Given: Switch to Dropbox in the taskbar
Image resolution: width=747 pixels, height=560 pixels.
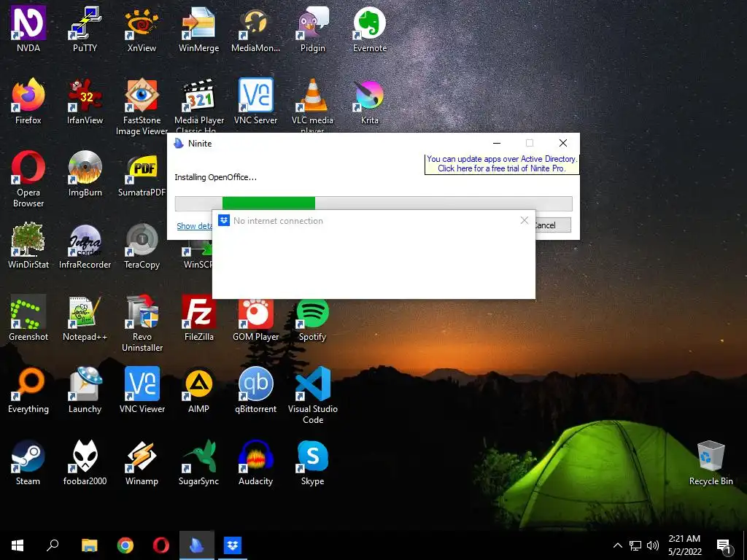Looking at the screenshot, I should point(233,545).
